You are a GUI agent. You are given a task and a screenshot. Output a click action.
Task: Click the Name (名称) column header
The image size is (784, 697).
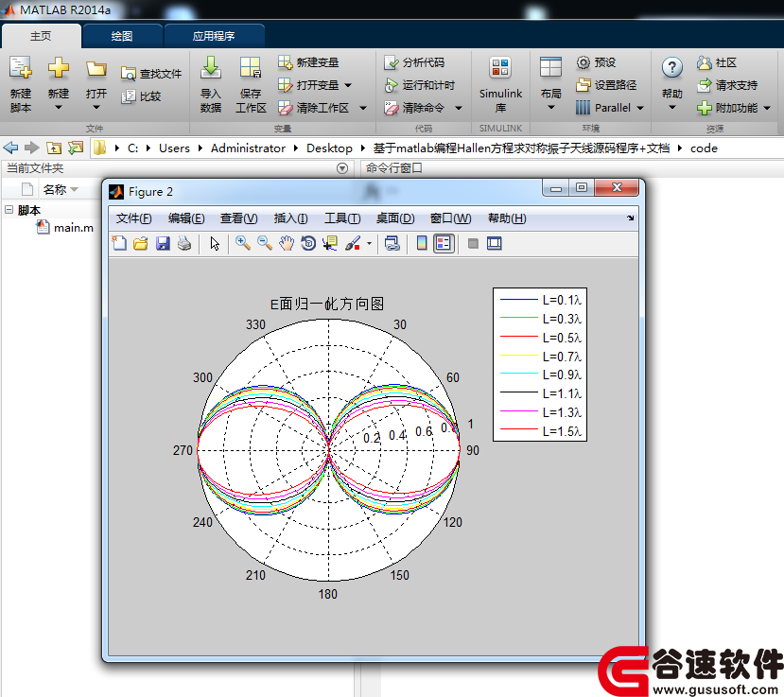[55, 189]
